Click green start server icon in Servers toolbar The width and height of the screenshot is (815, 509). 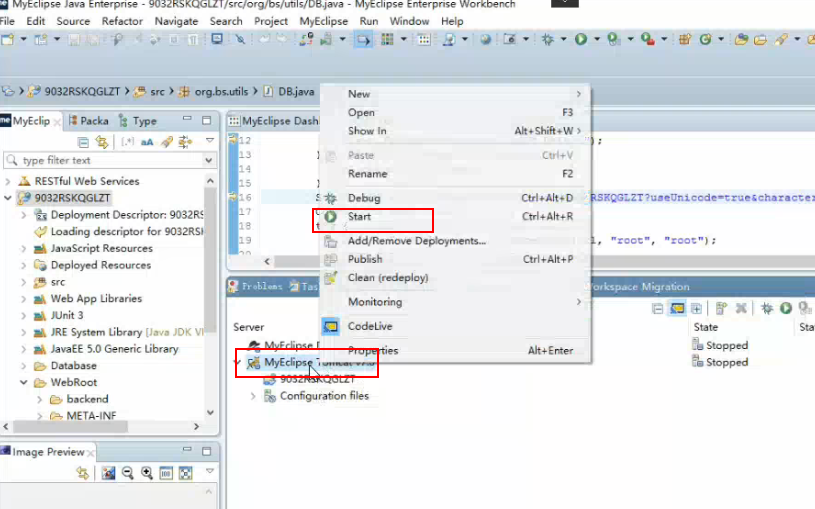coord(786,308)
